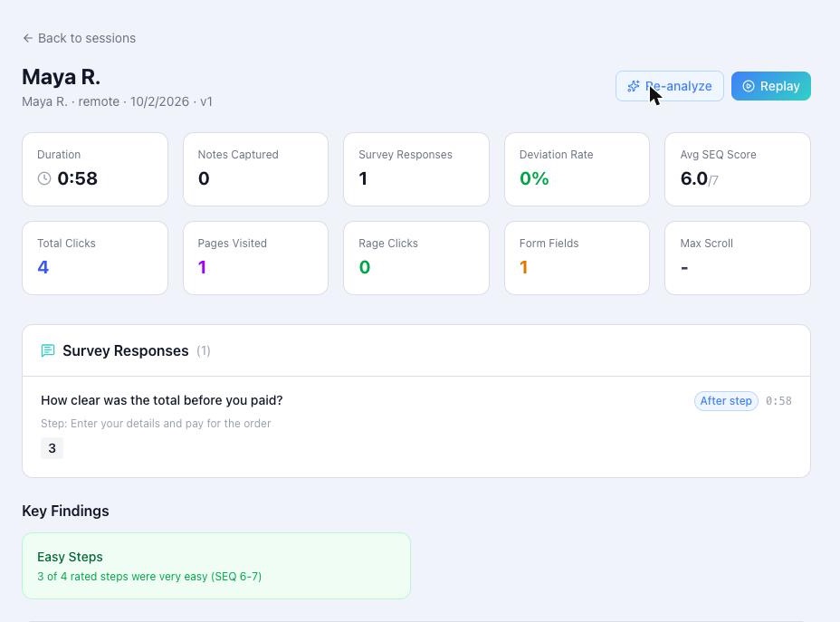Open the session Replay
Viewport: 840px width, 622px height.
click(771, 86)
